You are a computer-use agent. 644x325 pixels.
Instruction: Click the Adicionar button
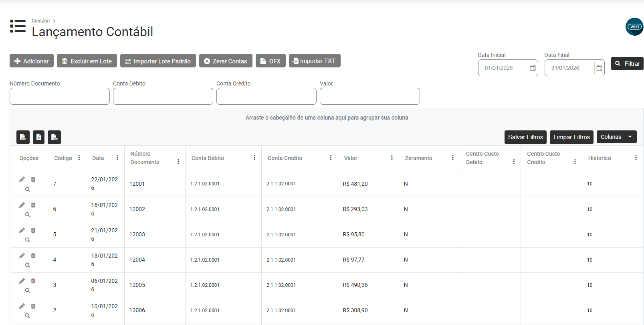pyautogui.click(x=32, y=61)
